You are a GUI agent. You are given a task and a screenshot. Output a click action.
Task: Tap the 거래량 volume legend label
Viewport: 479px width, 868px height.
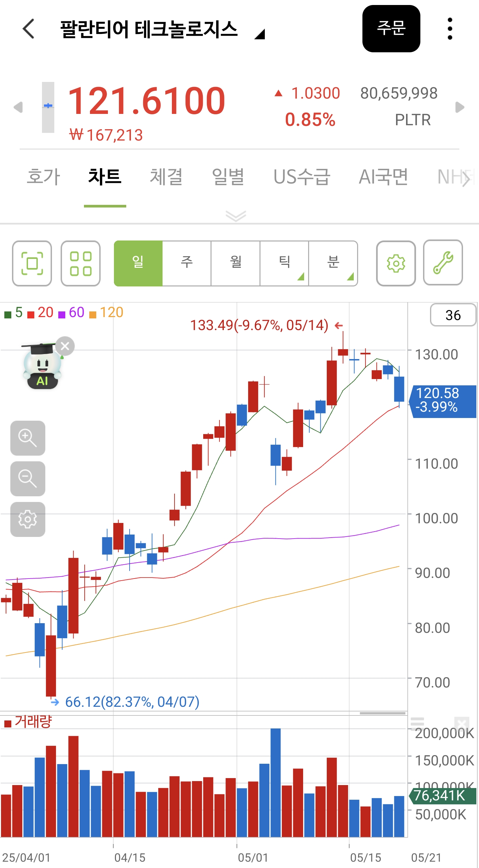point(33,721)
